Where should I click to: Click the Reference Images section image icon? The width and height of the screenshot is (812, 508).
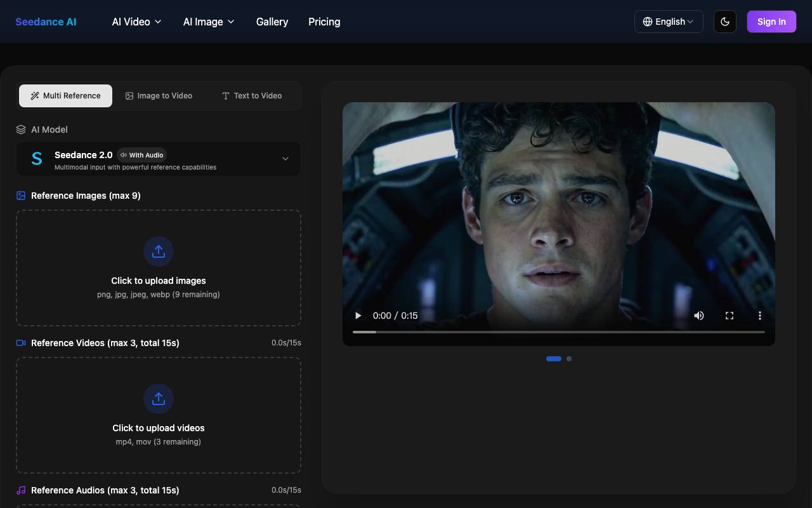[21, 196]
